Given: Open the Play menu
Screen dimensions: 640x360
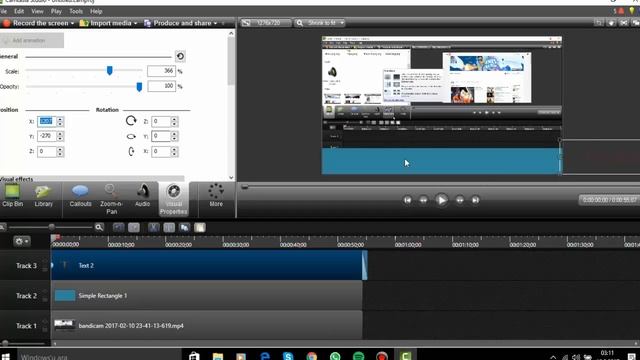Looking at the screenshot, I should point(56,11).
